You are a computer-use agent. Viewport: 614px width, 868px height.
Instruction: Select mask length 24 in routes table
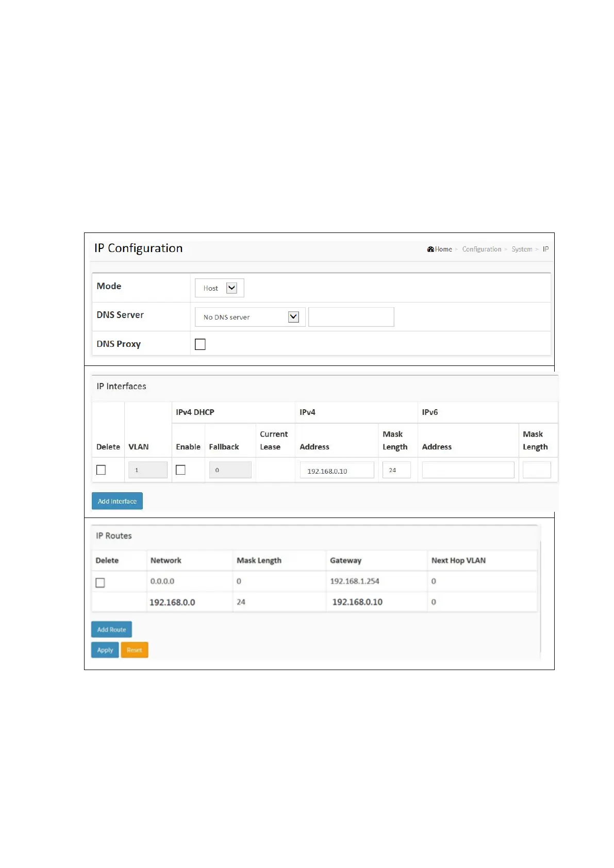pos(241,602)
